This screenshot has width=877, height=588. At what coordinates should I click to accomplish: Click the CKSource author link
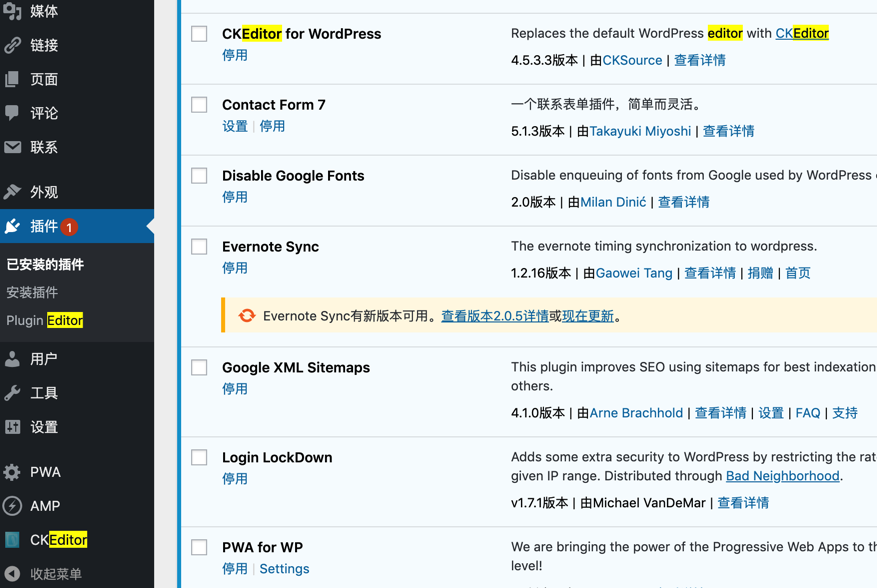[x=632, y=60]
